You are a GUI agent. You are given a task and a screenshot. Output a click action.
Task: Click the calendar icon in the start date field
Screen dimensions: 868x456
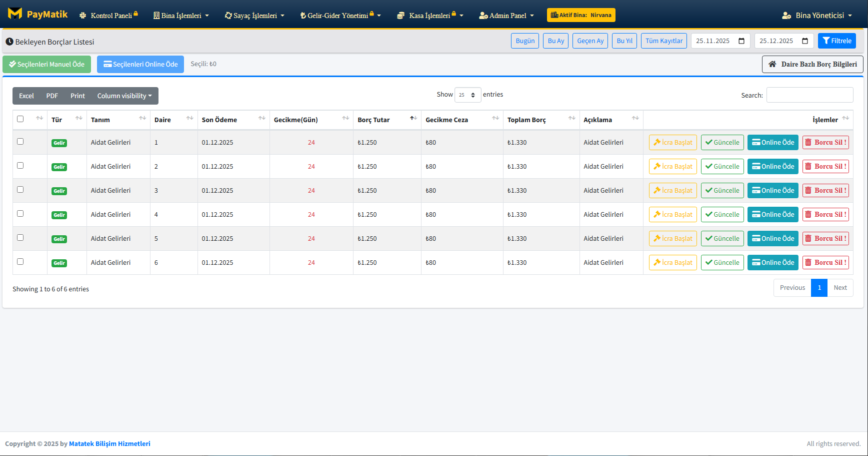pos(741,41)
